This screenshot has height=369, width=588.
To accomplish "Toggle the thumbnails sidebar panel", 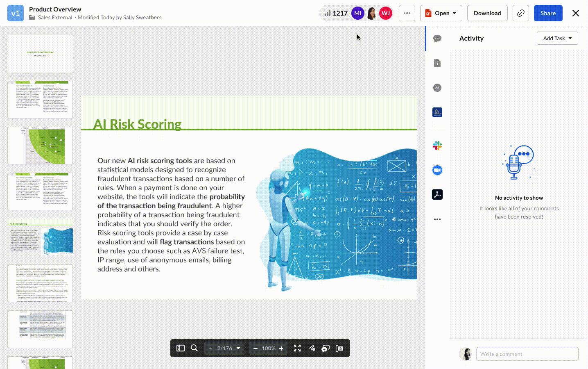I will tap(181, 348).
